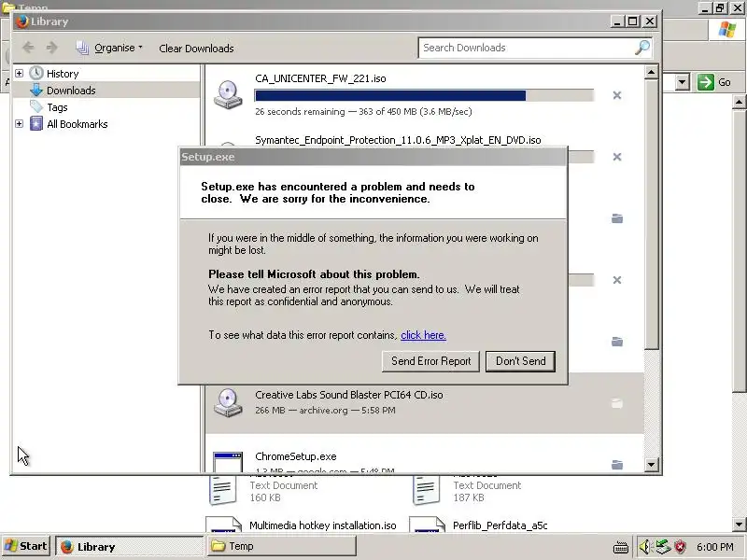Select the CA_UNICENTER_FW_221.iso file name

click(320, 78)
